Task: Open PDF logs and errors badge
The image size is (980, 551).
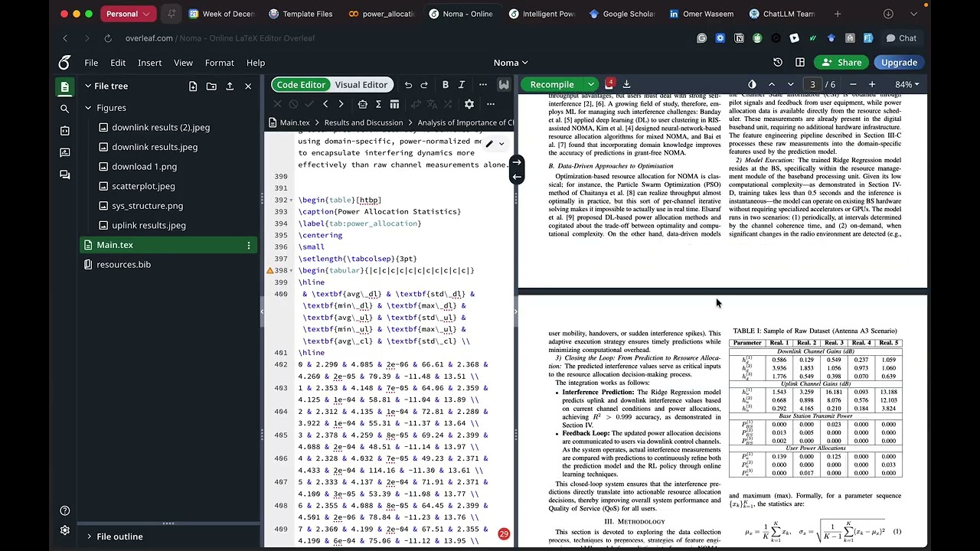Action: (x=610, y=83)
